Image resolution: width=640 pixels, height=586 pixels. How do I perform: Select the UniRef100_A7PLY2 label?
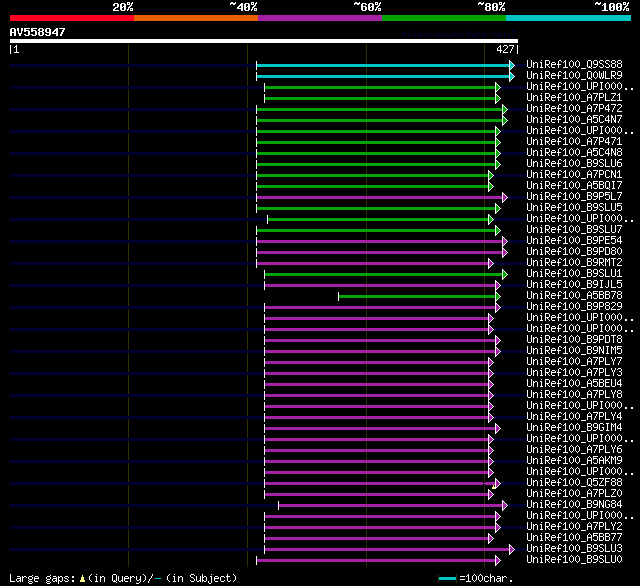click(x=574, y=527)
